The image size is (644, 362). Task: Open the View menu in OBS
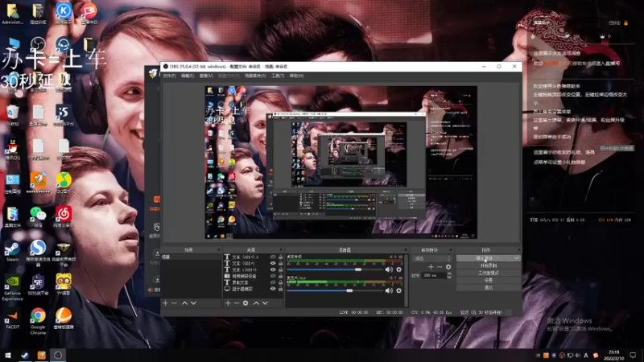206,76
